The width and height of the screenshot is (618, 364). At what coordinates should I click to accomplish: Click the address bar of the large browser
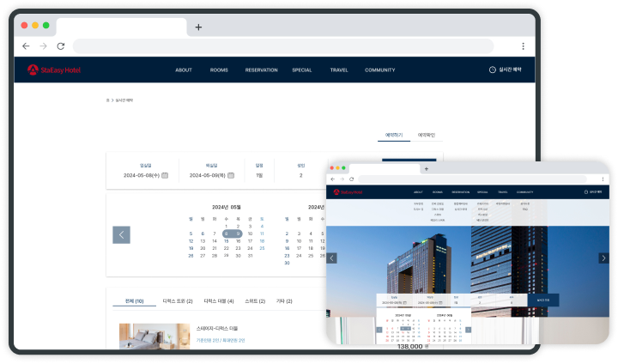[x=283, y=46]
